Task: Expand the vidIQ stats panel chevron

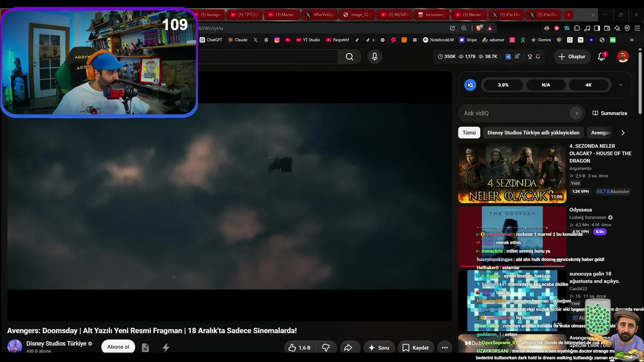Action: pos(620,85)
